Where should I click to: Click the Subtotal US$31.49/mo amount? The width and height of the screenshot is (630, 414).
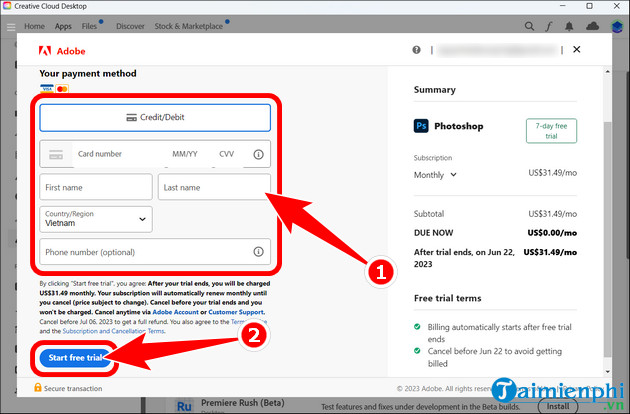pos(552,214)
